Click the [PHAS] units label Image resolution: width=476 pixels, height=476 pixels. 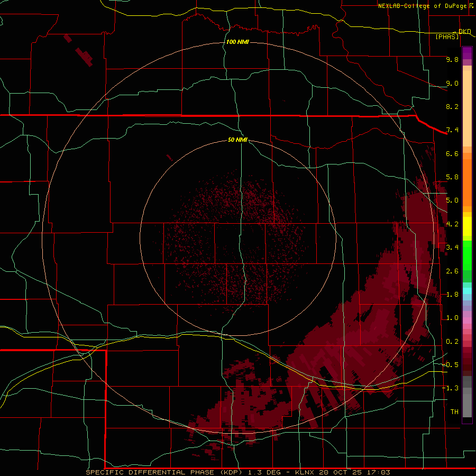[x=447, y=36]
